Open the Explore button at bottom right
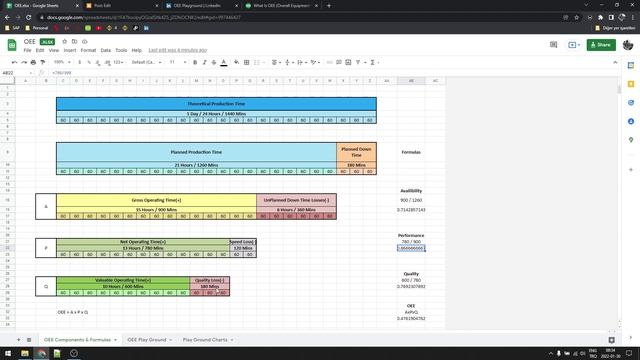640x360 pixels. (611, 340)
